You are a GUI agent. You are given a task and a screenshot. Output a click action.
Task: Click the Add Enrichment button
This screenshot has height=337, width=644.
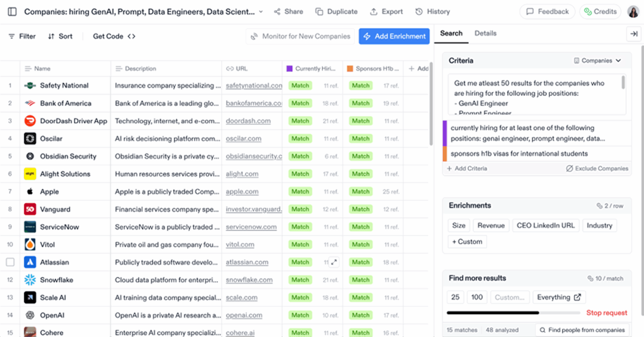pos(394,36)
